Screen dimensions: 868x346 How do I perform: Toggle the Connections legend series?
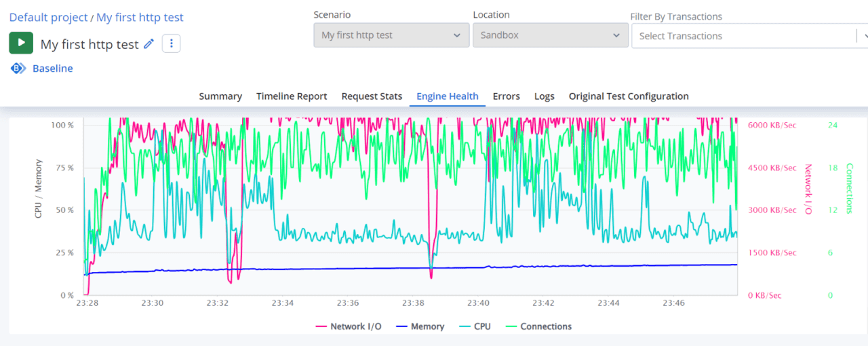tap(538, 326)
